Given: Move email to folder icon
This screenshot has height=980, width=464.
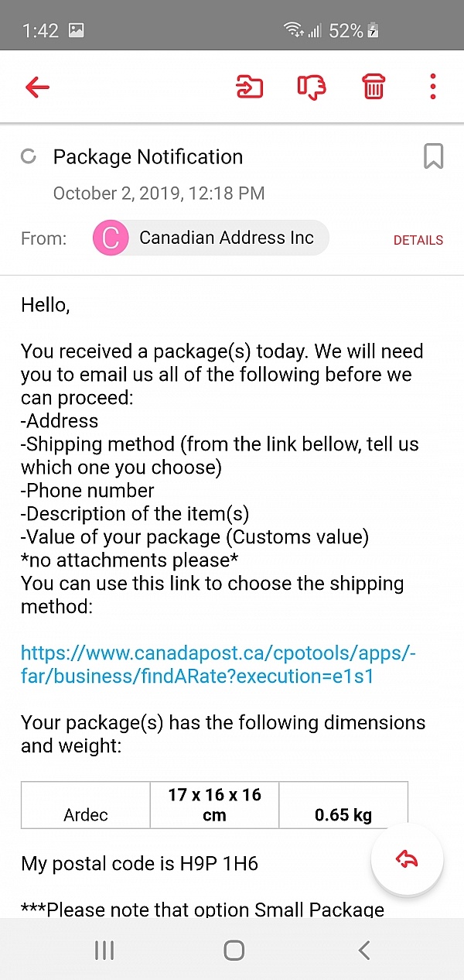Looking at the screenshot, I should [x=249, y=87].
